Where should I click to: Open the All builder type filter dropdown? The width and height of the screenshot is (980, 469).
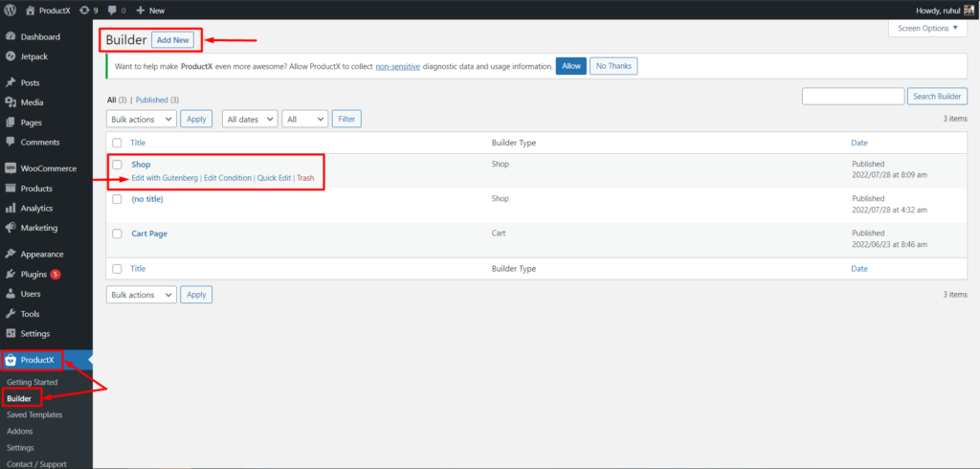(305, 119)
